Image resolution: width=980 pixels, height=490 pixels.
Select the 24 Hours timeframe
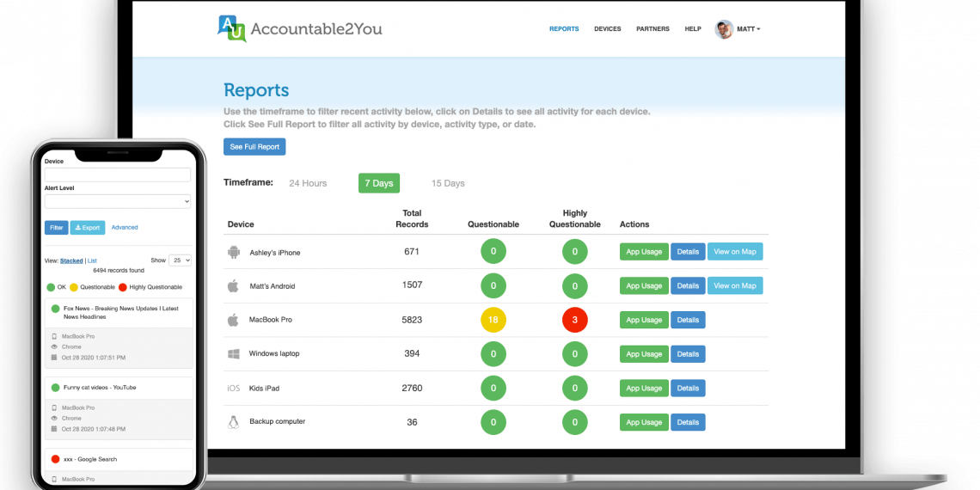pos(308,183)
